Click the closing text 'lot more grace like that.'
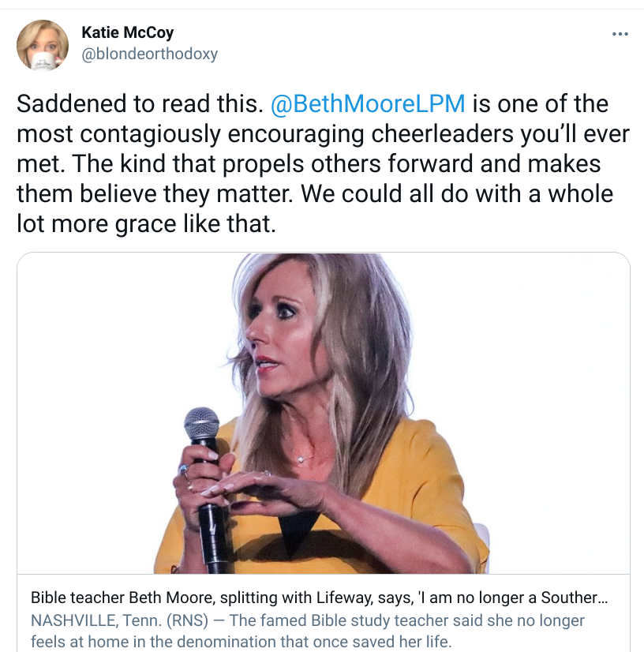 click(146, 224)
